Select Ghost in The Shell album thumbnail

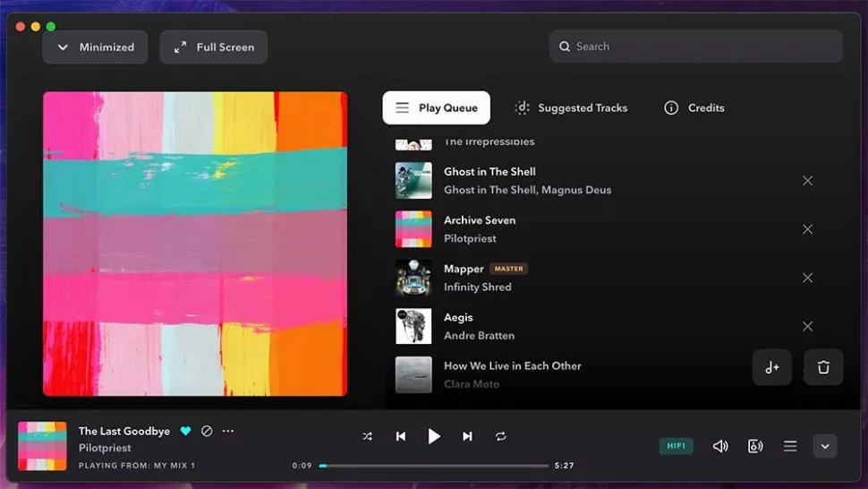tap(413, 181)
